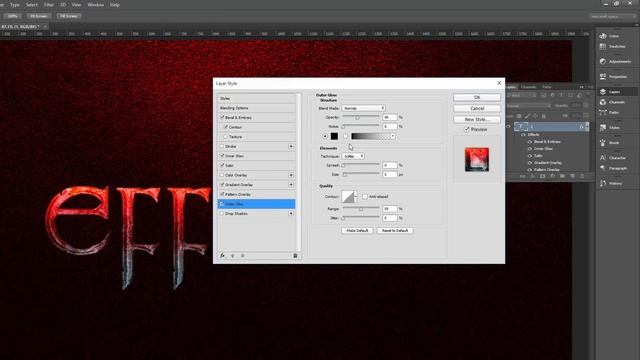
Task: Toggle the Contour checkbox under Bevel
Action: (225, 127)
